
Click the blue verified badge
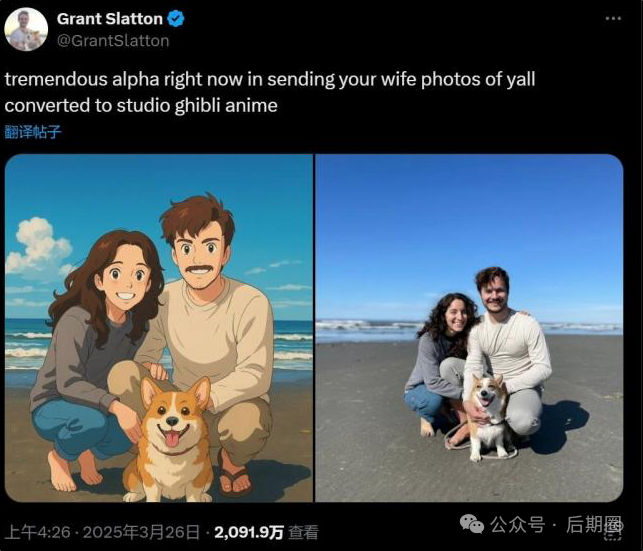click(175, 19)
